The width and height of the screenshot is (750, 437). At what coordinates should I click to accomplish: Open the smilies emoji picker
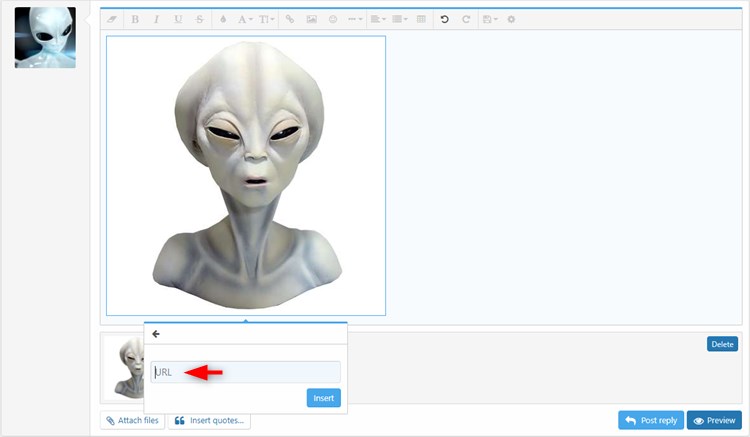point(332,19)
